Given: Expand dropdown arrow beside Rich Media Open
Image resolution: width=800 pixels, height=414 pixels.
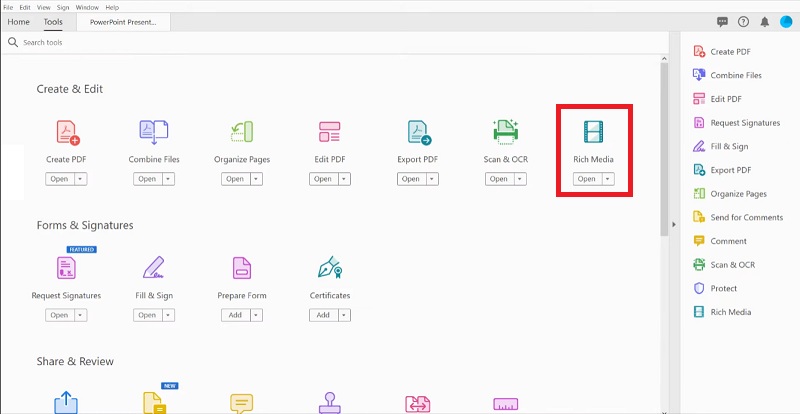Looking at the screenshot, I should 608,179.
